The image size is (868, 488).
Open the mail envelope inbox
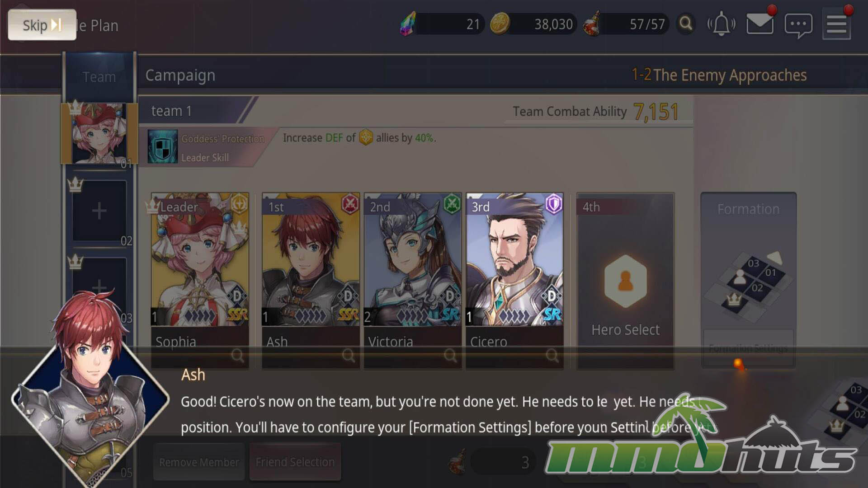[x=760, y=23]
